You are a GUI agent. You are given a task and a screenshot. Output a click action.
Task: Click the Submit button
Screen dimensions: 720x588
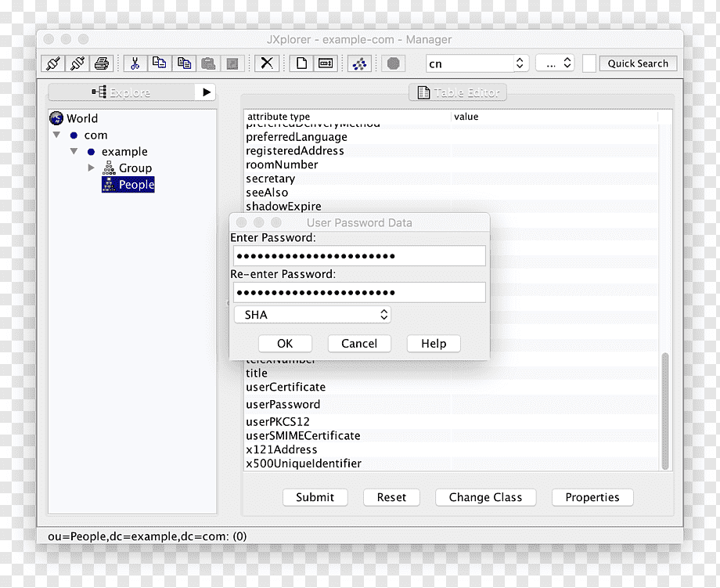315,497
